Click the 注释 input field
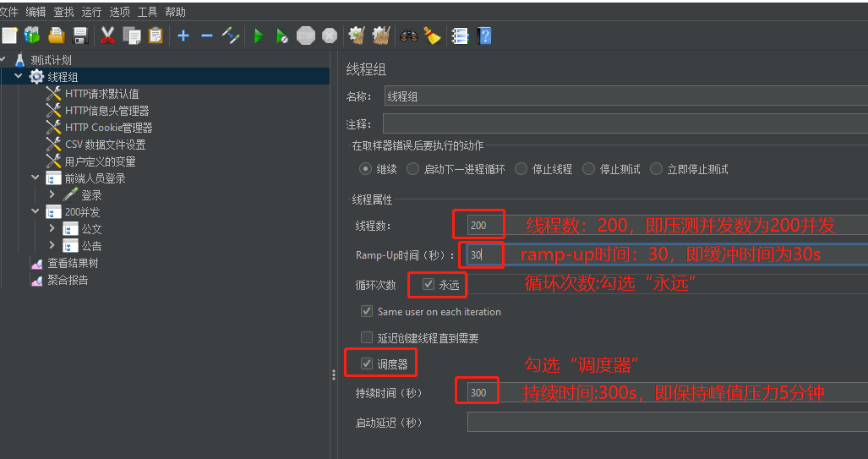 tap(625, 123)
